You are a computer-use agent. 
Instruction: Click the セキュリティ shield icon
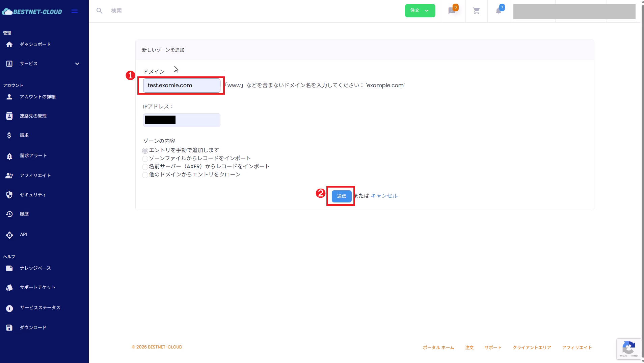(x=9, y=194)
